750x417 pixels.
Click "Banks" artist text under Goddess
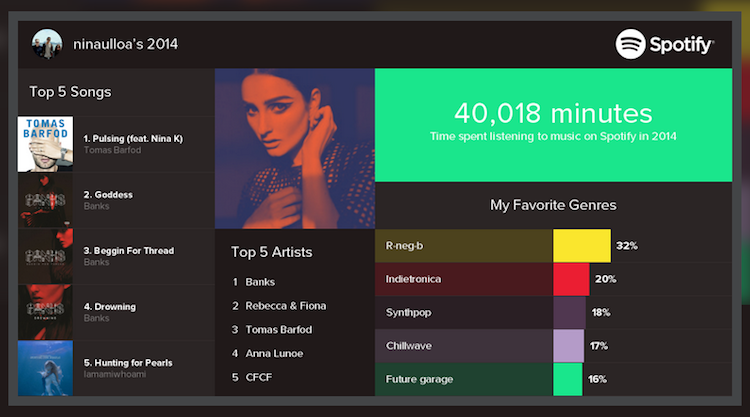point(97,206)
